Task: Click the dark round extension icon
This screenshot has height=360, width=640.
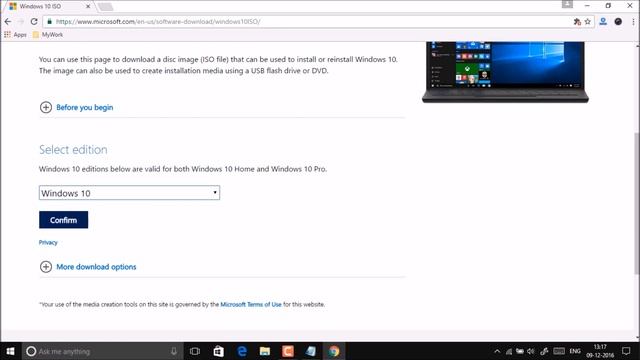Action: tap(618, 22)
